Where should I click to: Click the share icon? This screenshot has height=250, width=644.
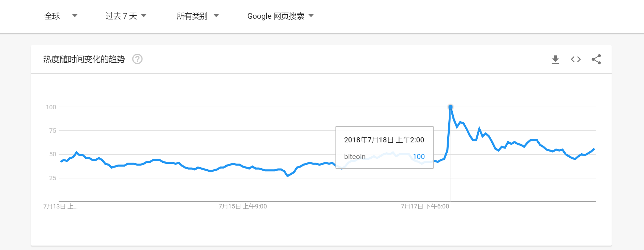(x=596, y=59)
